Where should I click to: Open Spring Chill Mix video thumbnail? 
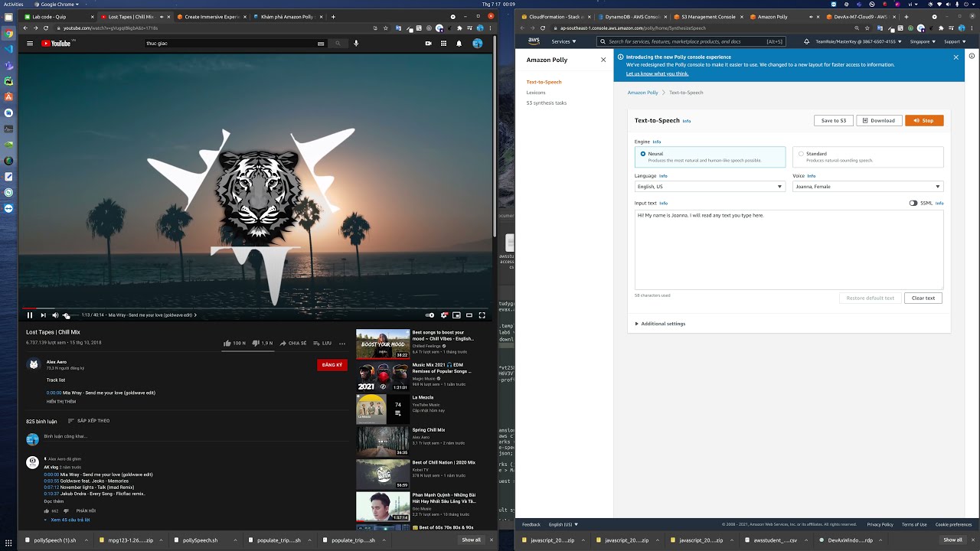pos(383,442)
